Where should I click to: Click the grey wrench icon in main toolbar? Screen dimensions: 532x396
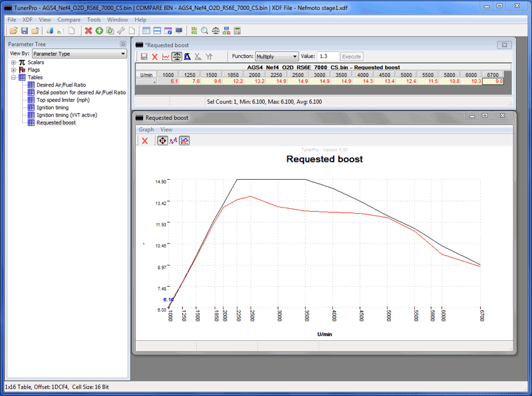pyautogui.click(x=121, y=31)
